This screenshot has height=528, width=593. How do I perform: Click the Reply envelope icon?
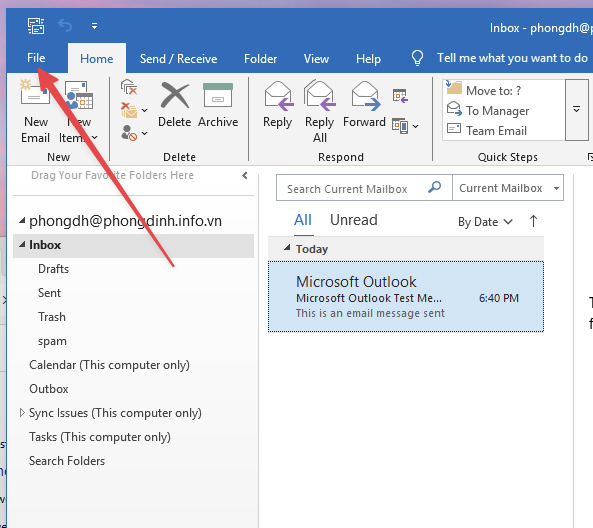pyautogui.click(x=278, y=96)
